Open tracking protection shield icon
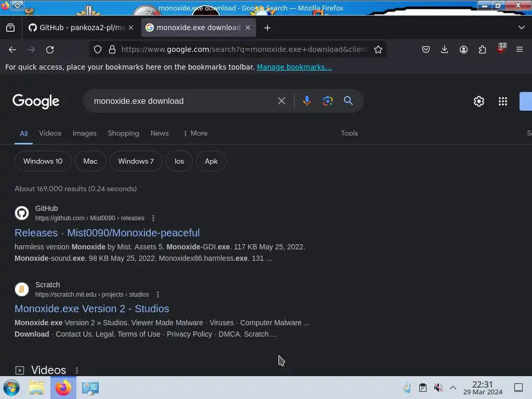 [x=98, y=49]
